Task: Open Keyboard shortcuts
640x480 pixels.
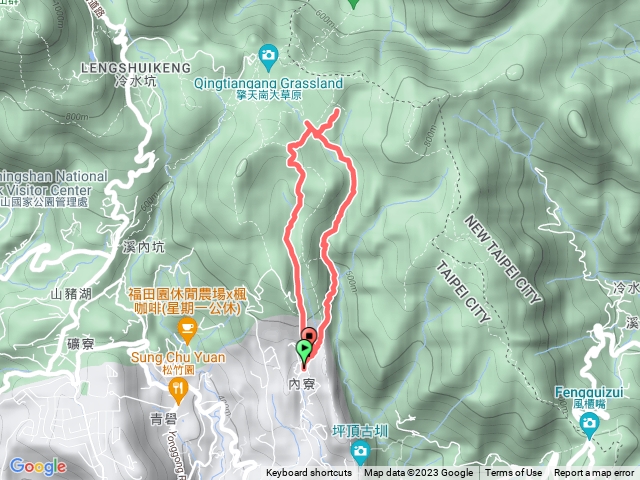Action: pos(309,473)
